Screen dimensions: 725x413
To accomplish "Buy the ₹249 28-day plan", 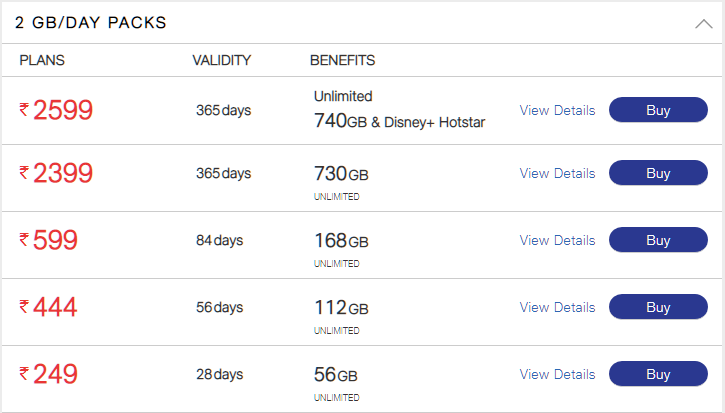I will pos(658,374).
